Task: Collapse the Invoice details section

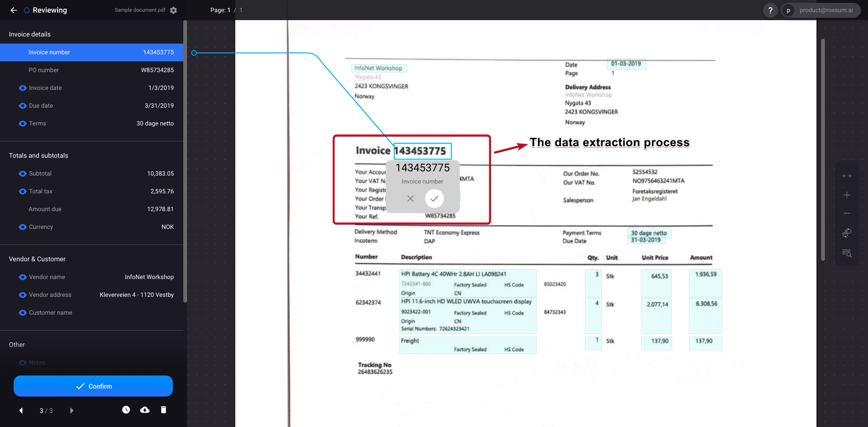Action: coord(29,34)
